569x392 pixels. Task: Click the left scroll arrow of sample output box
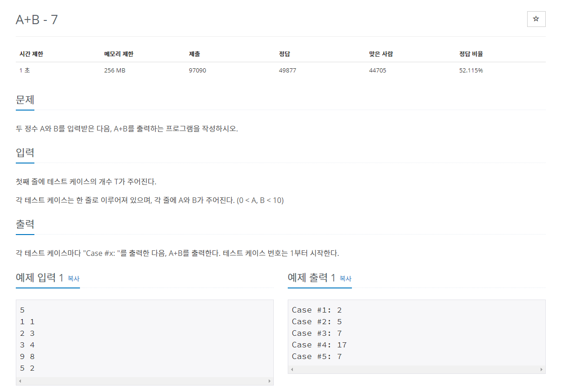pos(292,369)
